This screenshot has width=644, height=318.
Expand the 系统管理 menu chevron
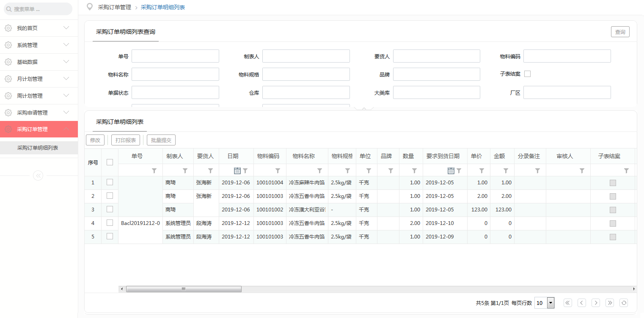point(66,44)
